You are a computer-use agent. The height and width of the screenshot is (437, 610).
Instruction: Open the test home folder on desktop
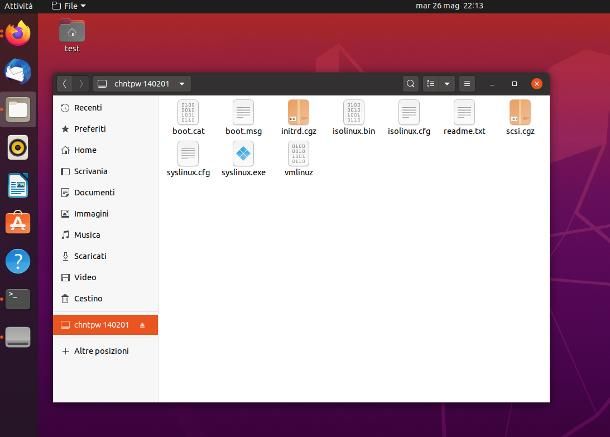72,36
